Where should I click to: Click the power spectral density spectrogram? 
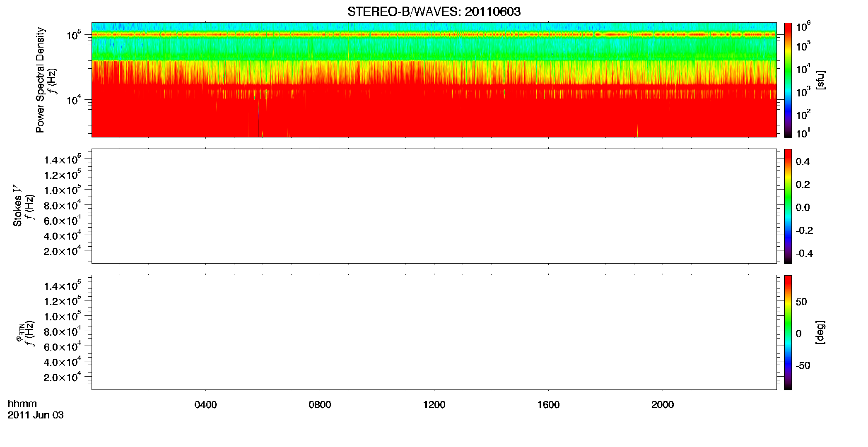click(x=434, y=80)
